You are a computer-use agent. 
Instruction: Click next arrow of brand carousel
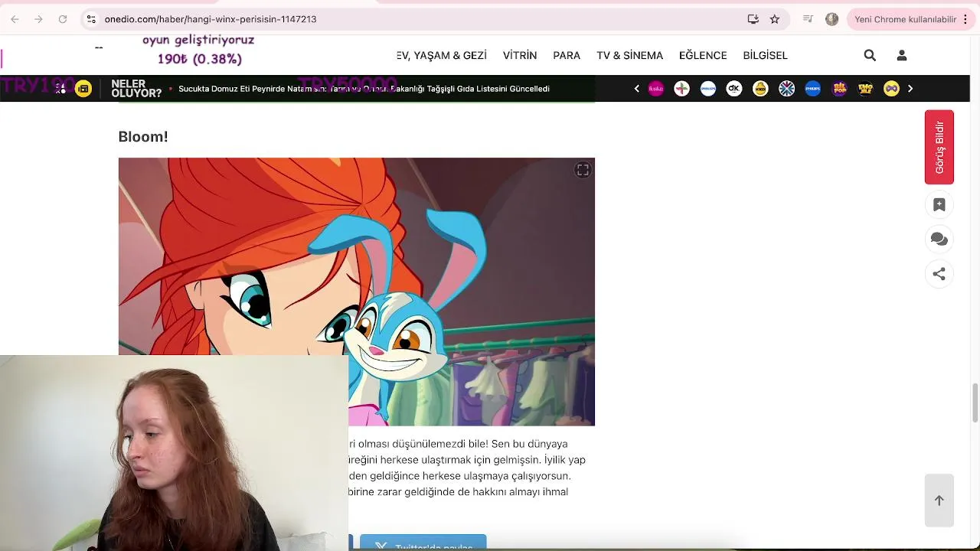910,89
